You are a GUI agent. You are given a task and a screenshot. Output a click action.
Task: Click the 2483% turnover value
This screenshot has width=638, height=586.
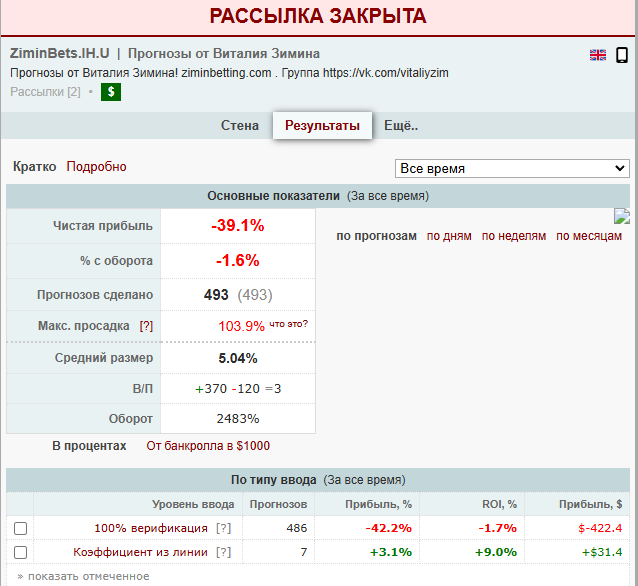pos(238,419)
